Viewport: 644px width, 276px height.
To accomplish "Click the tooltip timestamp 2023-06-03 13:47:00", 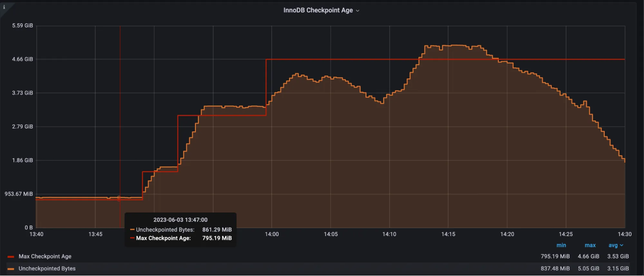I will pos(180,220).
